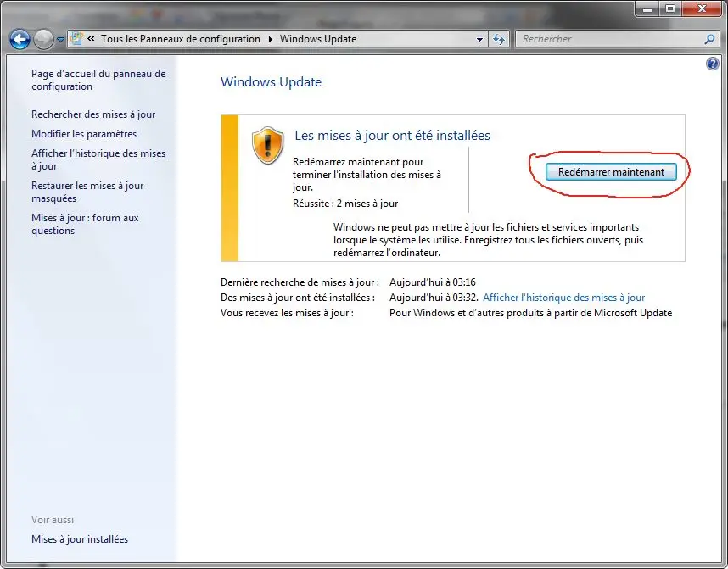Click the magnifying glass search icon
The image size is (728, 569).
click(x=709, y=40)
